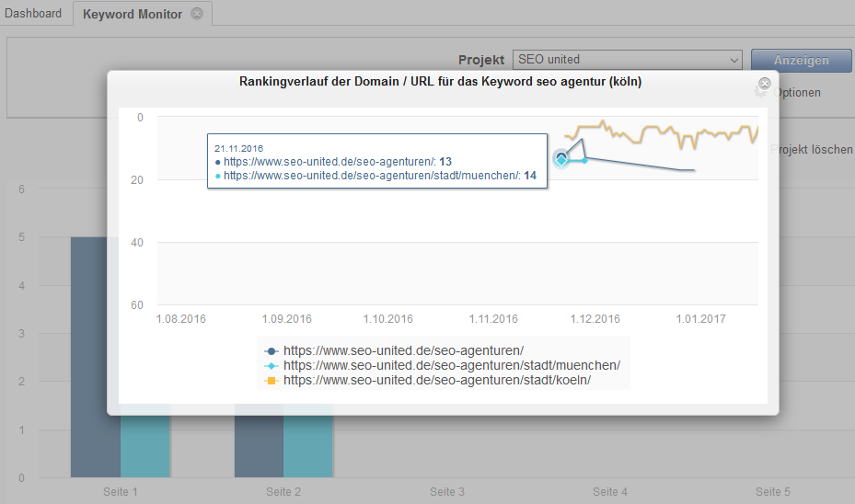Screen dimensions: 855x504
Task: Close the ranking history popup
Action: point(765,84)
